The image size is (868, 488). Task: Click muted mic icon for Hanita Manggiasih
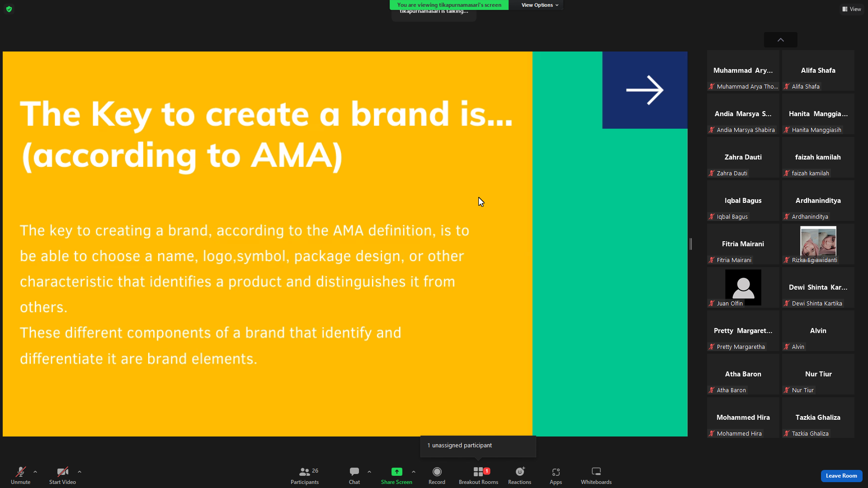click(x=787, y=130)
